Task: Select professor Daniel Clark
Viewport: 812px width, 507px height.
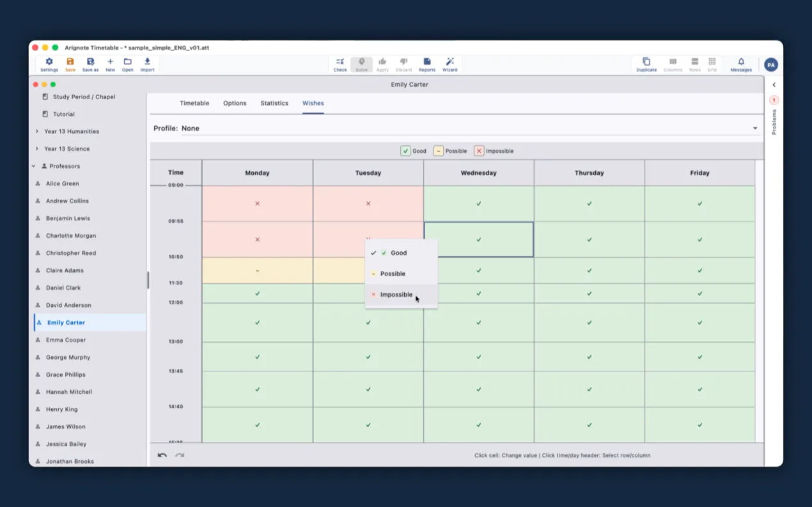Action: pos(63,288)
